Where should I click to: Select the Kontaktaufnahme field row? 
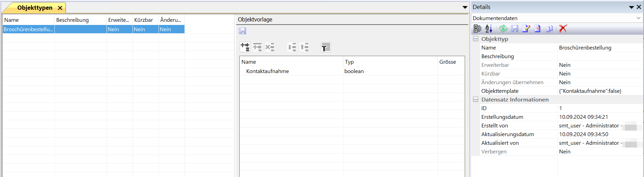coord(352,71)
